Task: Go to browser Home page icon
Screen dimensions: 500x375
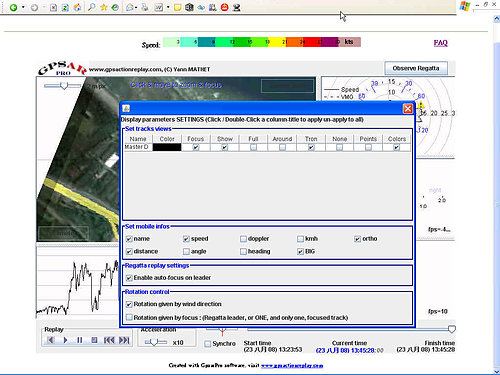Action: click(77, 7)
